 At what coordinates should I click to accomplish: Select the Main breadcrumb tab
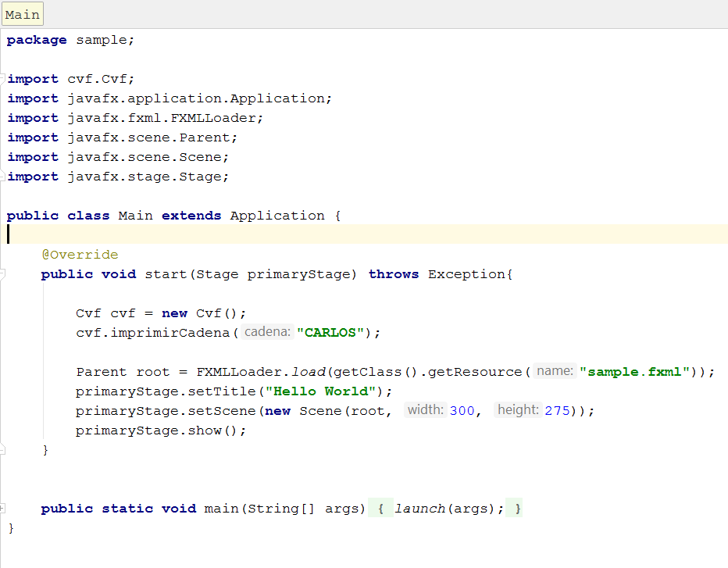(23, 13)
